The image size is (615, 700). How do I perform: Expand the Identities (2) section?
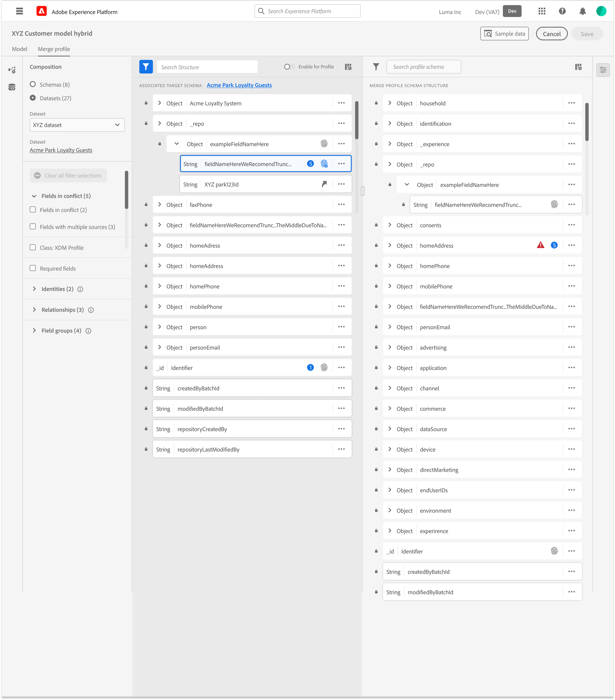(x=34, y=289)
